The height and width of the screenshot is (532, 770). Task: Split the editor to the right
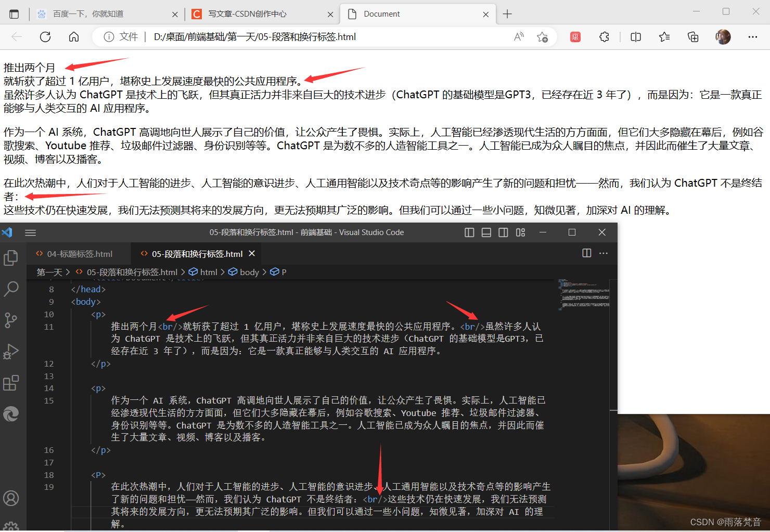[x=587, y=253]
